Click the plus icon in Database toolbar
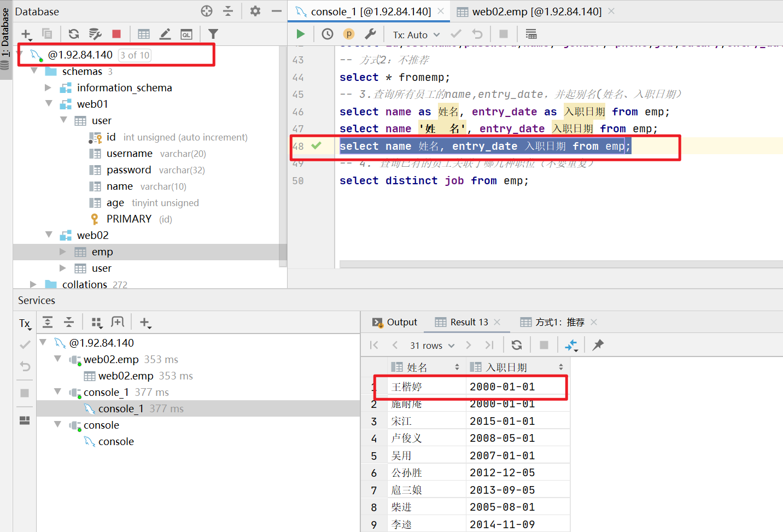This screenshot has width=783, height=532. click(x=26, y=34)
